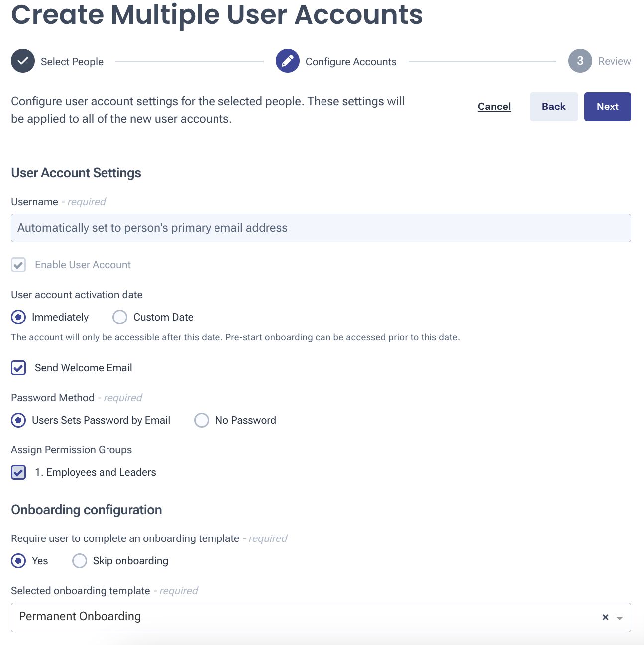The width and height of the screenshot is (644, 645).
Task: Toggle the Employees and Leaders permission group checkbox
Action: pos(18,472)
